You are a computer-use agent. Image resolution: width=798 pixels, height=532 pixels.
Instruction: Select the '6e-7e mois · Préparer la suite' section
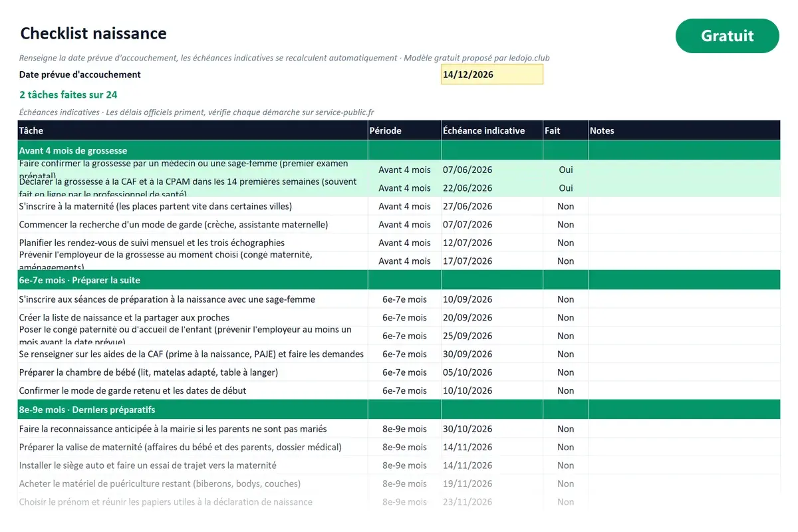point(399,280)
